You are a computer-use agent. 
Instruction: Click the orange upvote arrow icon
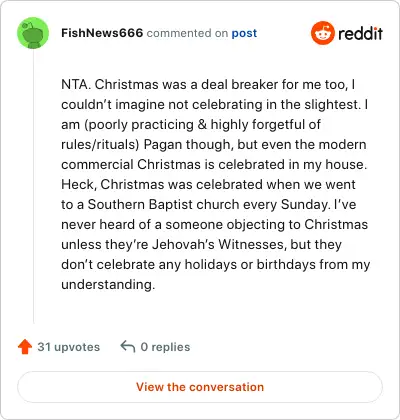25,347
